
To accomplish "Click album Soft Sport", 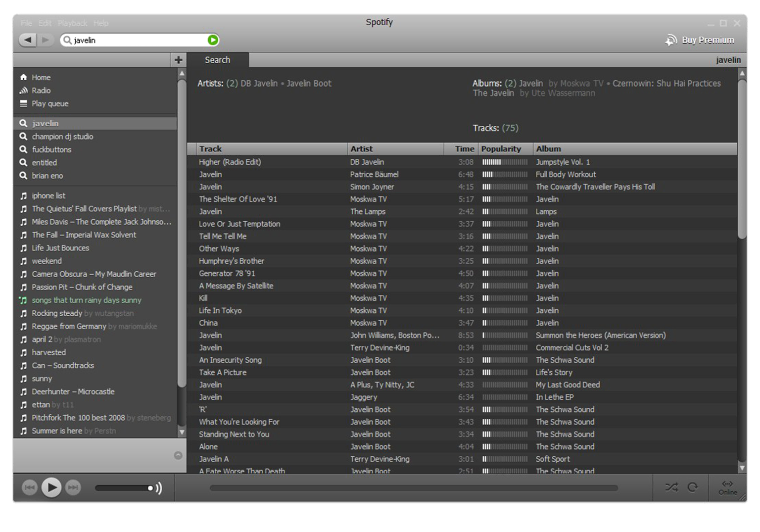I will tap(553, 459).
